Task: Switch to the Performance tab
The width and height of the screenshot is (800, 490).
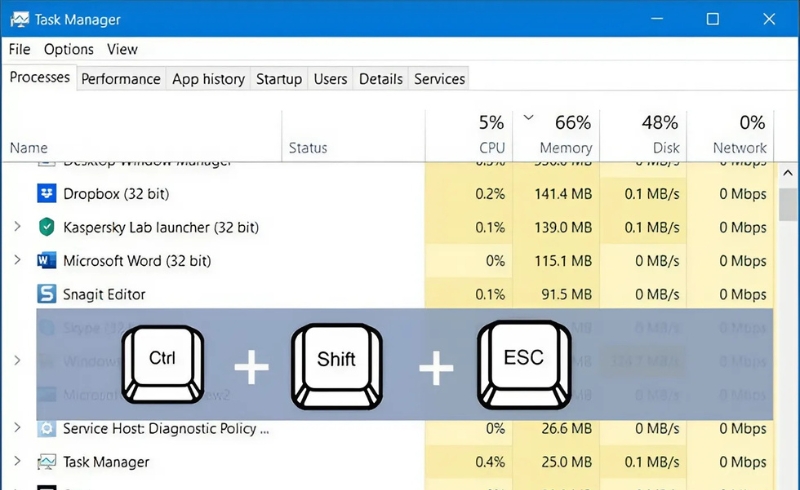Action: coord(121,79)
